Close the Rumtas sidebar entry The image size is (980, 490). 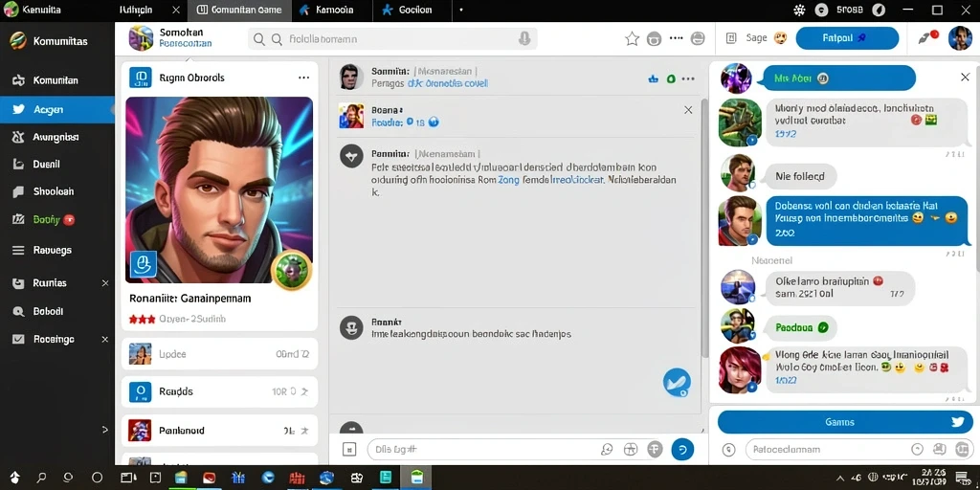click(x=105, y=283)
